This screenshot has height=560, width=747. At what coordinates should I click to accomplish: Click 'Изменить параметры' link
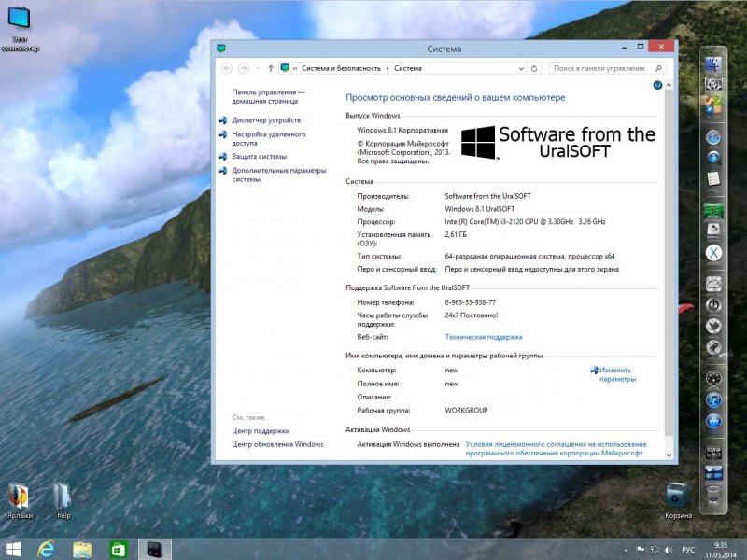[617, 374]
